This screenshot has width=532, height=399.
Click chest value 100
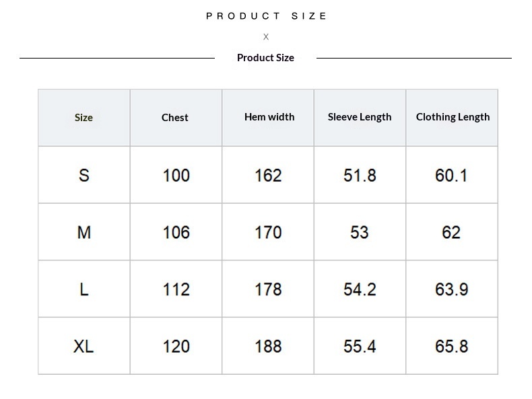(176, 175)
